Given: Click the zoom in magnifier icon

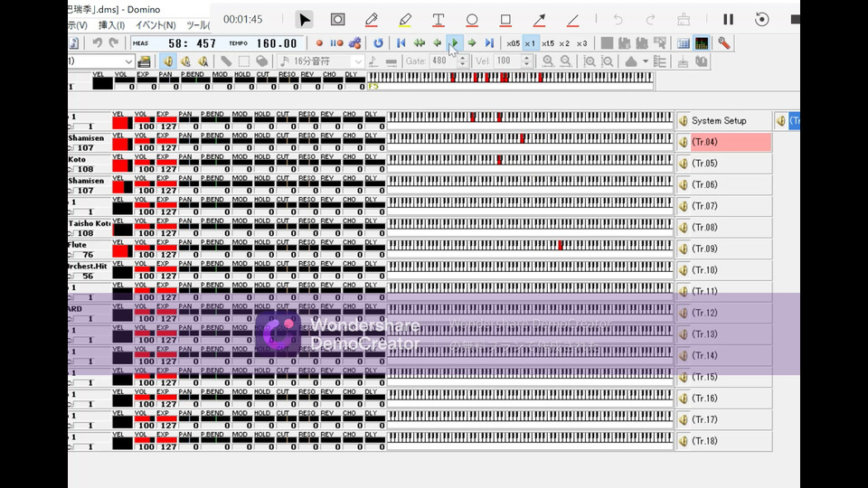Looking at the screenshot, I should pos(548,61).
